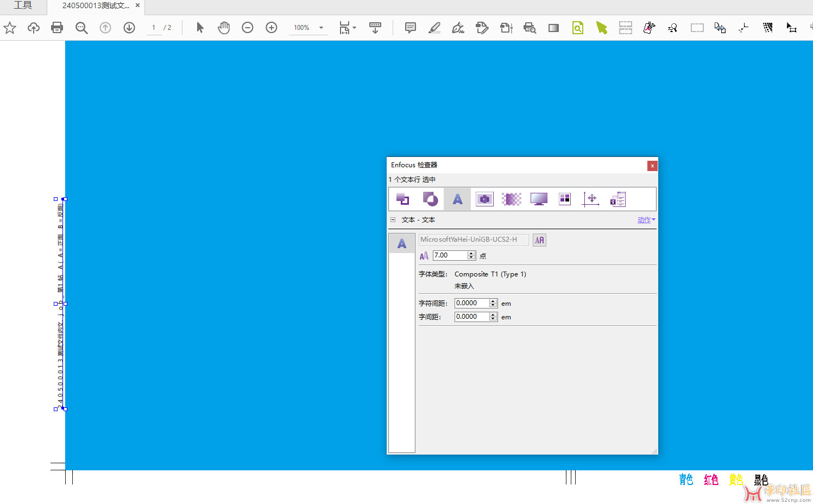This screenshot has width=813, height=504.
Task: Open Inspector position axes tab
Action: click(591, 199)
